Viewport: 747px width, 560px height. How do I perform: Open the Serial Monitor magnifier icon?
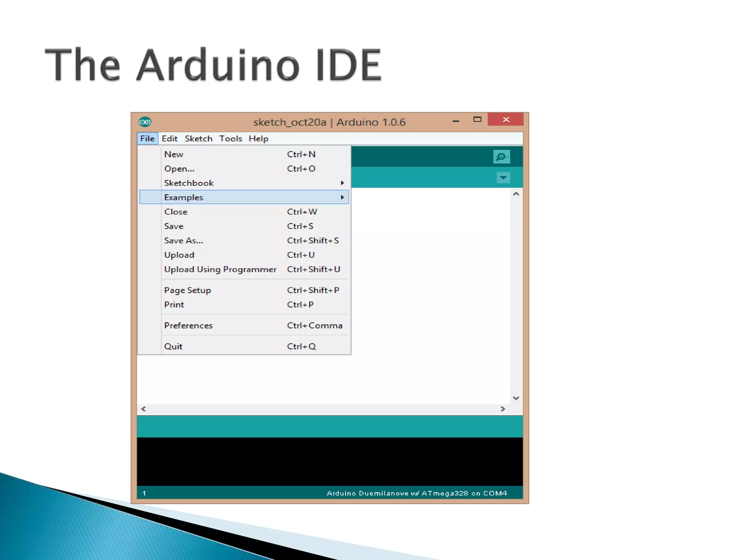[x=502, y=157]
